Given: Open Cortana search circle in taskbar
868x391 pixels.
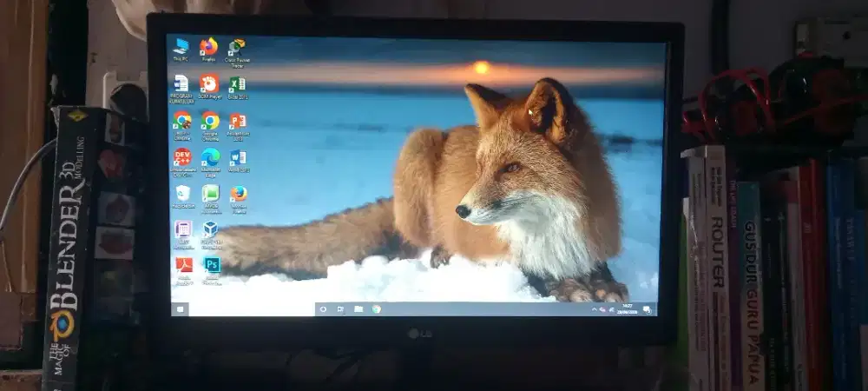Looking at the screenshot, I should (321, 308).
